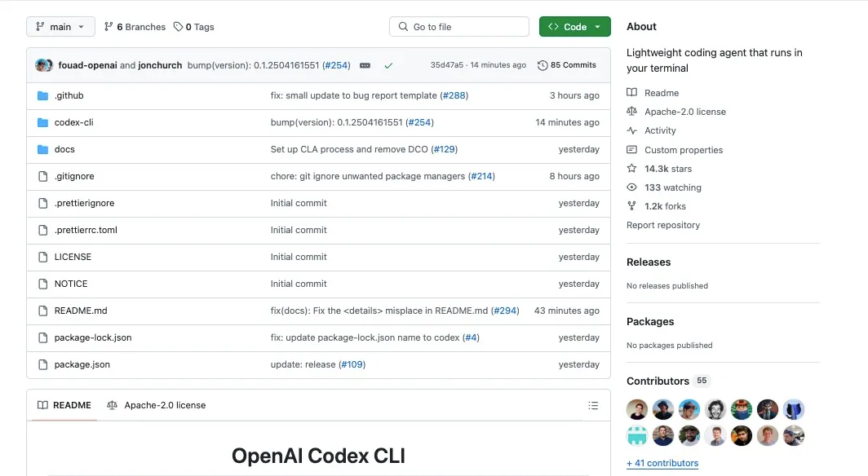Click the green checkmark commit status icon

pos(388,65)
